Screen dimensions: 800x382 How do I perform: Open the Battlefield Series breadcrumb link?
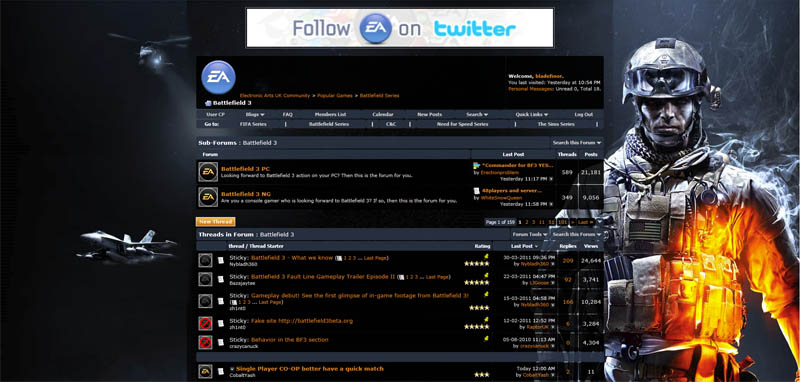(x=380, y=95)
